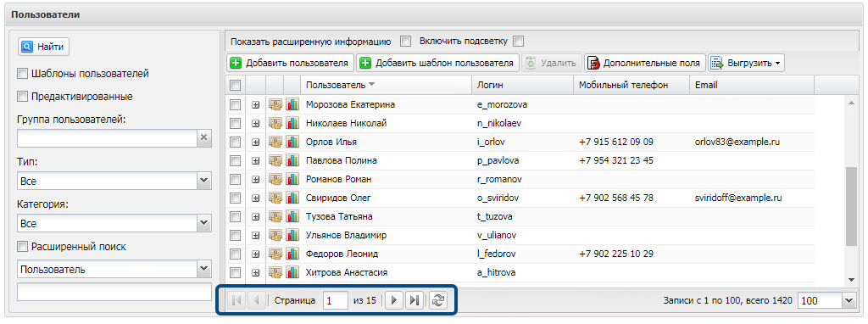The width and height of the screenshot is (868, 324).
Task: Click coins icon for Тузова Татьяна
Action: click(275, 216)
